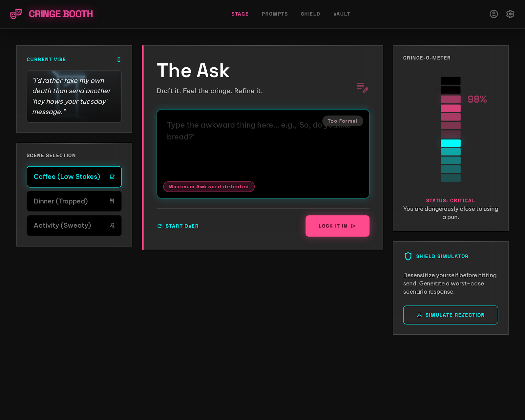525x420 pixels.
Task: Select the Coffee (Low Stakes) scene
Action: click(x=67, y=177)
